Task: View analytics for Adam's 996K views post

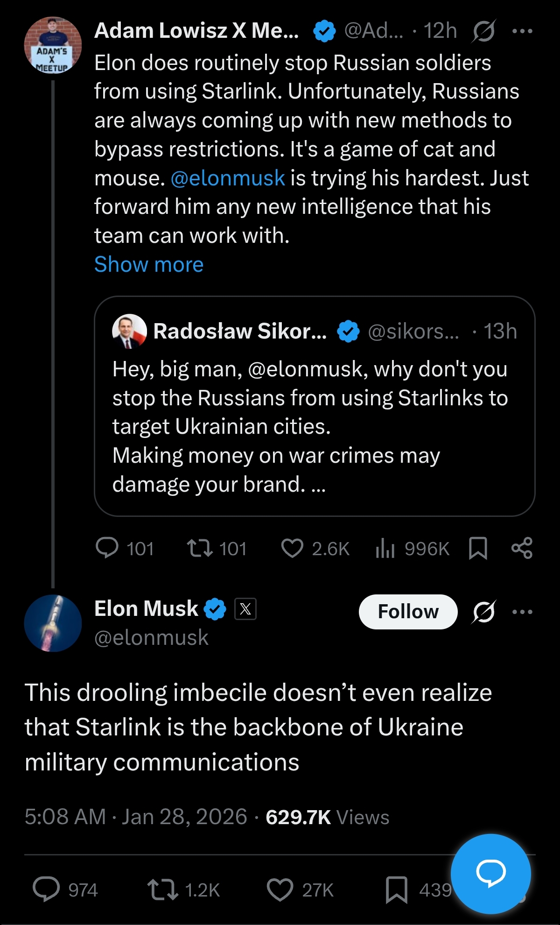Action: (x=385, y=548)
